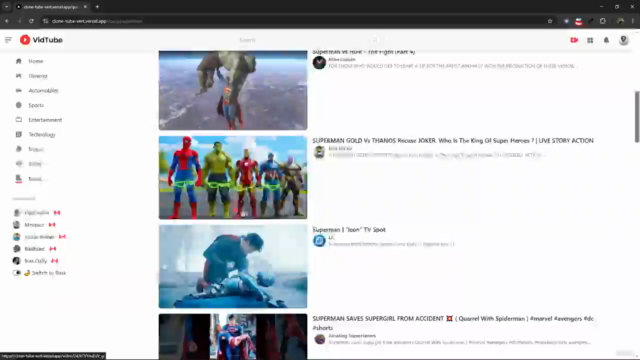Screen dimensions: 640x360
Task: Open the notifications bell
Action: (606, 40)
